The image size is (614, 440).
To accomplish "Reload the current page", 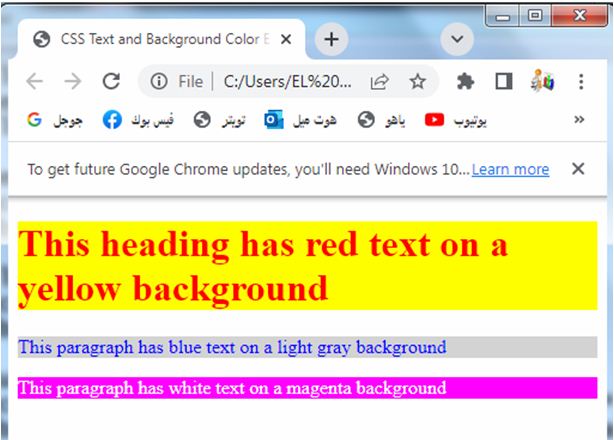I will tap(111, 81).
